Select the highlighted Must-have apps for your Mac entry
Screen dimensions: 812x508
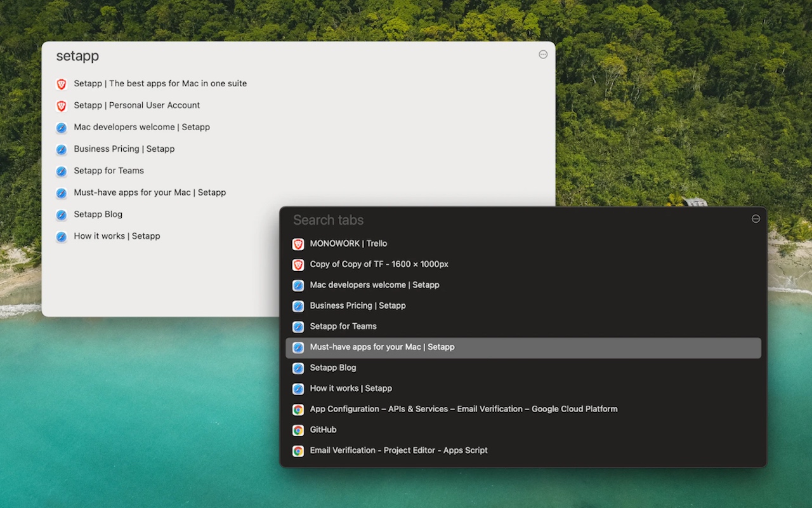(x=381, y=347)
